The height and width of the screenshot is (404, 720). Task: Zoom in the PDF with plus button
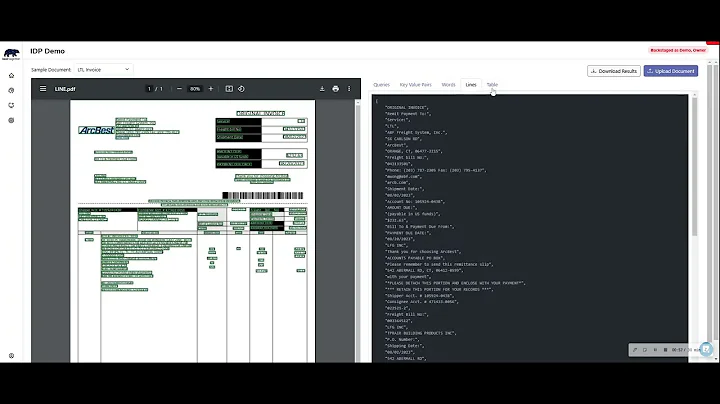211,89
